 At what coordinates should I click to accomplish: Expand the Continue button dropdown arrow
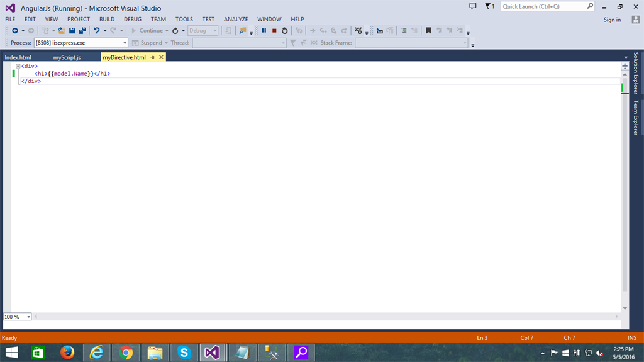point(167,31)
